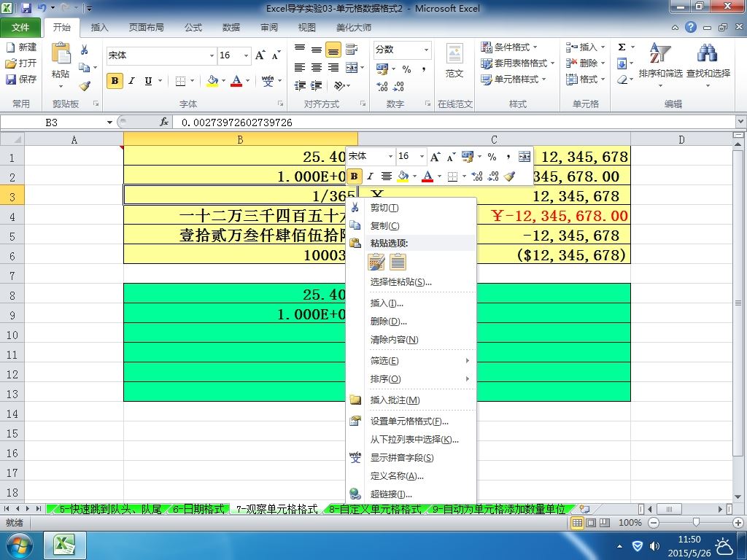This screenshot has width=747, height=560.
Task: Toggle Bold in the mini toolbar
Action: pyautogui.click(x=354, y=176)
